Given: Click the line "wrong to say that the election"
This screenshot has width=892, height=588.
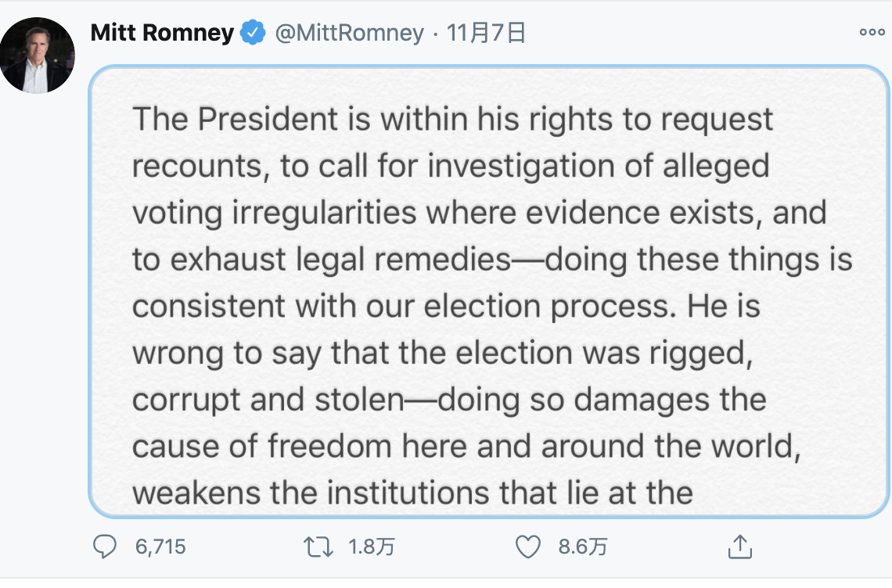Looking at the screenshot, I should click(443, 353).
